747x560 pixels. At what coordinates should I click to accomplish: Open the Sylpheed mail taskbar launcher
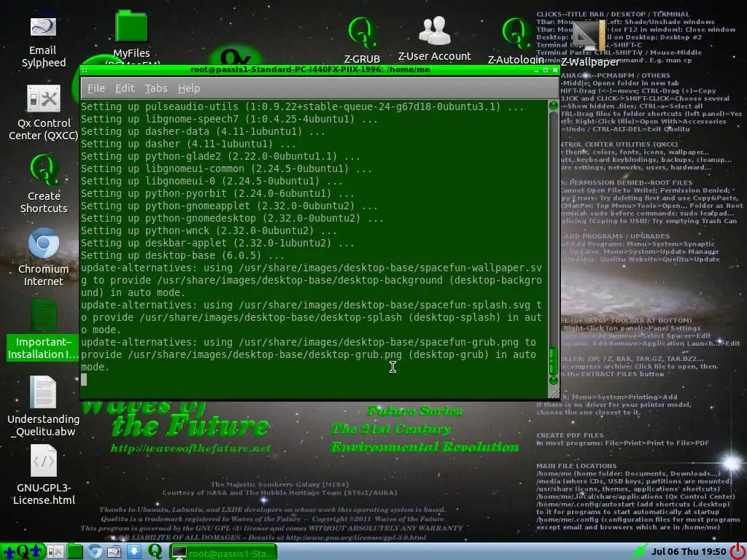click(115, 551)
